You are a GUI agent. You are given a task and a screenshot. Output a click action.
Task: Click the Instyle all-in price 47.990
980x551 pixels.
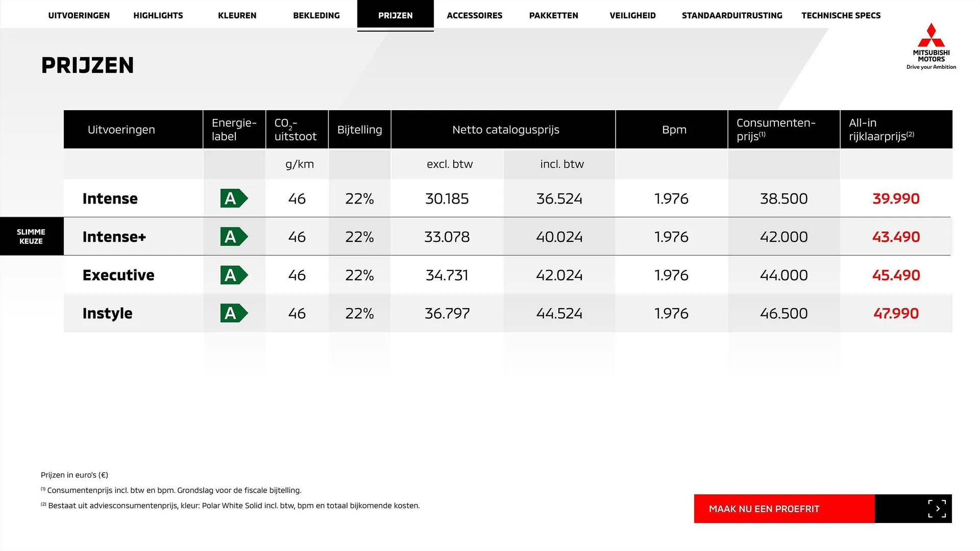coord(896,313)
